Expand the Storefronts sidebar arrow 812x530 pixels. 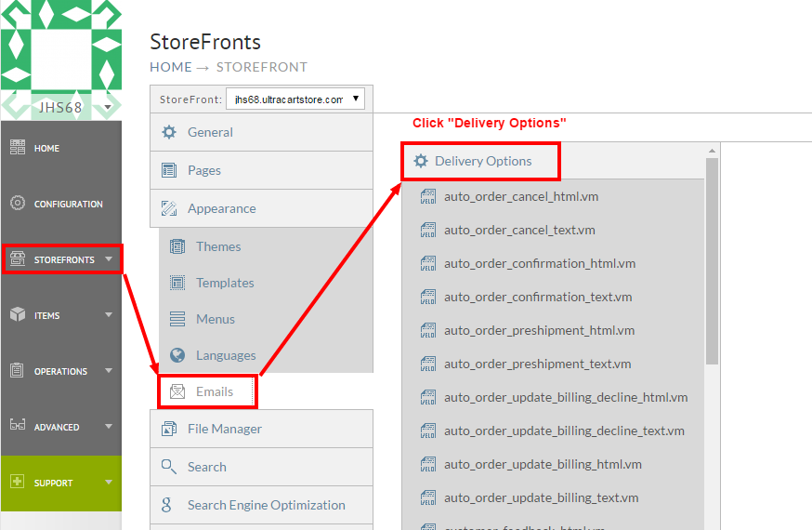point(108,259)
